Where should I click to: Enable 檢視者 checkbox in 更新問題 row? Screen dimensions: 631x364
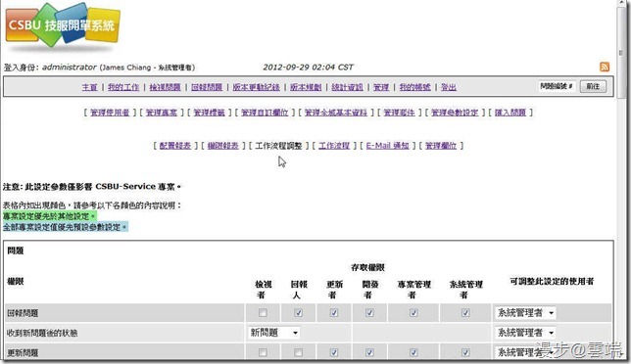coord(263,352)
